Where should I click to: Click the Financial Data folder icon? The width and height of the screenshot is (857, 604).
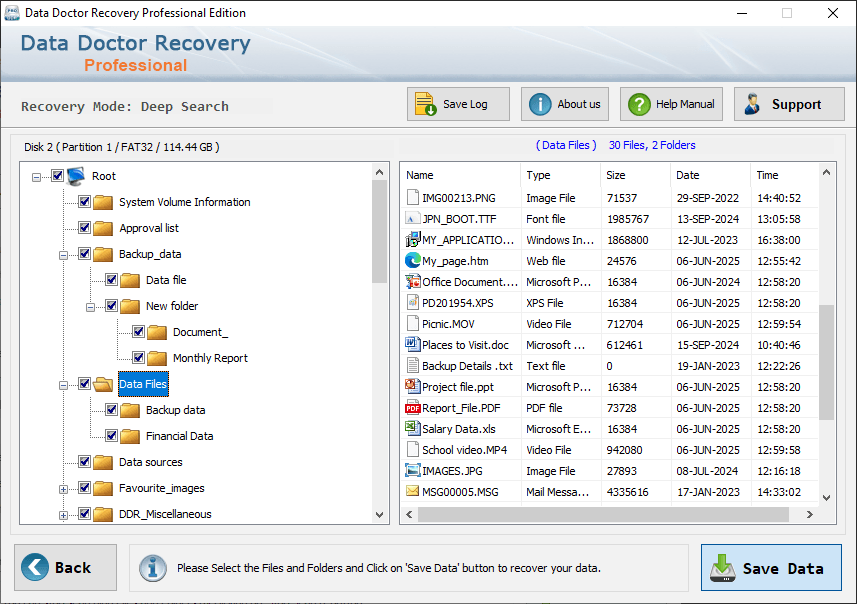(130, 436)
